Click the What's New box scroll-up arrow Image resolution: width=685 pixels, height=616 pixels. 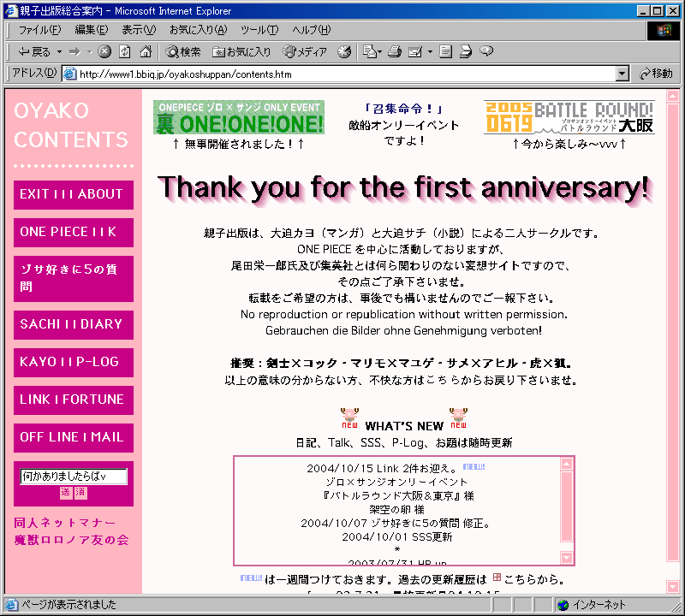(x=567, y=464)
